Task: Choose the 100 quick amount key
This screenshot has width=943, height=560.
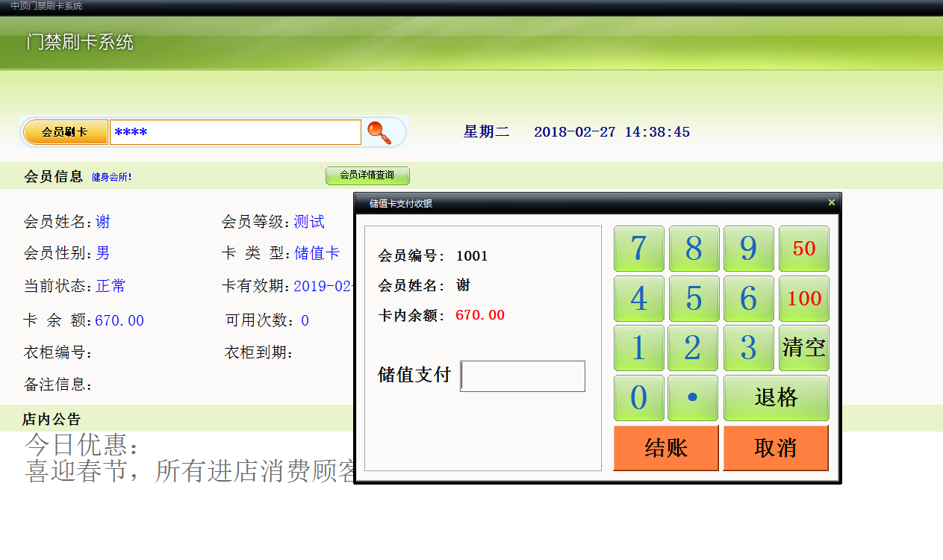Action: pyautogui.click(x=803, y=299)
